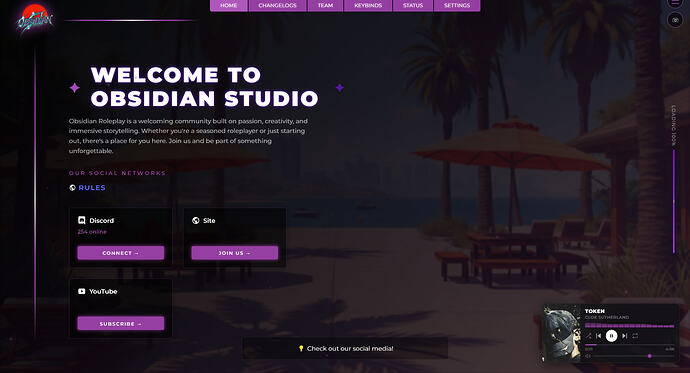The height and width of the screenshot is (373, 690).
Task: Click the round camera icon button
Action: point(675,20)
